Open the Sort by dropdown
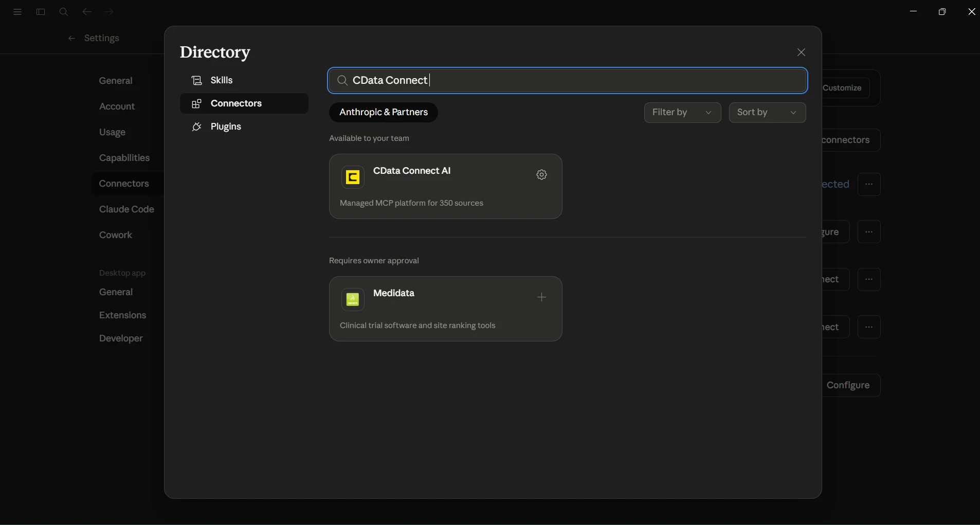Image resolution: width=980 pixels, height=525 pixels. (x=767, y=113)
